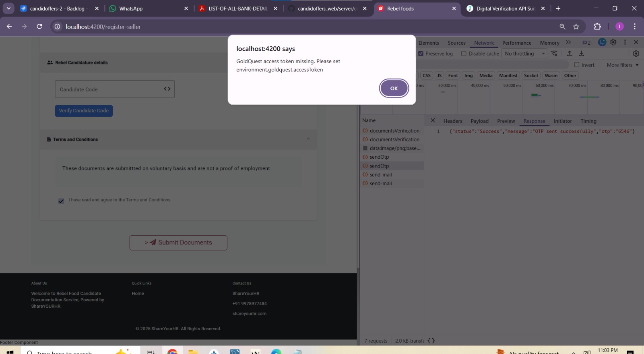Screen dimensions: 644x354
Task: Check the Invert filter checkbox
Action: (x=576, y=65)
